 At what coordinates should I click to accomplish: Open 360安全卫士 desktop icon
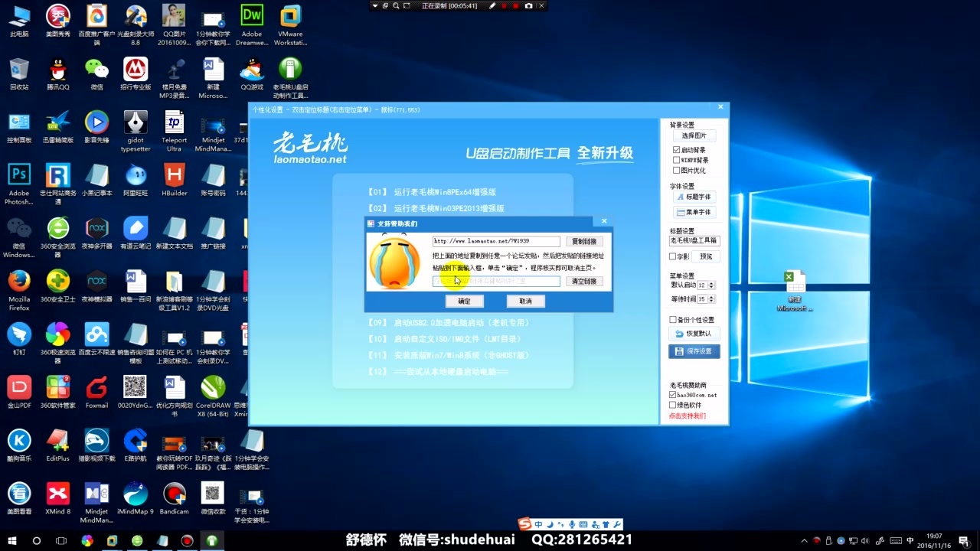pos(58,286)
